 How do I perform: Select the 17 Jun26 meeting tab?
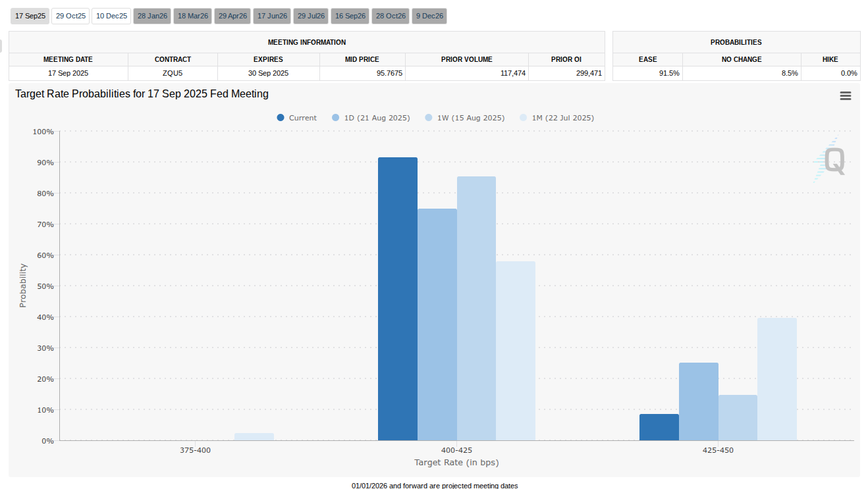tap(272, 16)
